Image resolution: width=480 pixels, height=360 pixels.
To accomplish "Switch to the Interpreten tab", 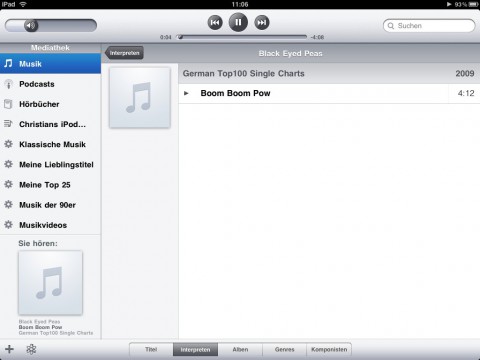I will (x=195, y=349).
